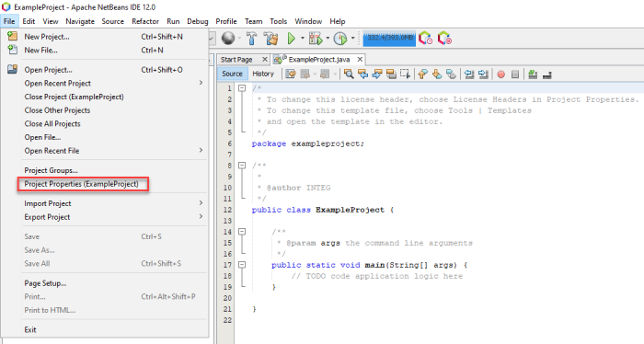Toggle the Source view button
The image size is (644, 344).
232,74
